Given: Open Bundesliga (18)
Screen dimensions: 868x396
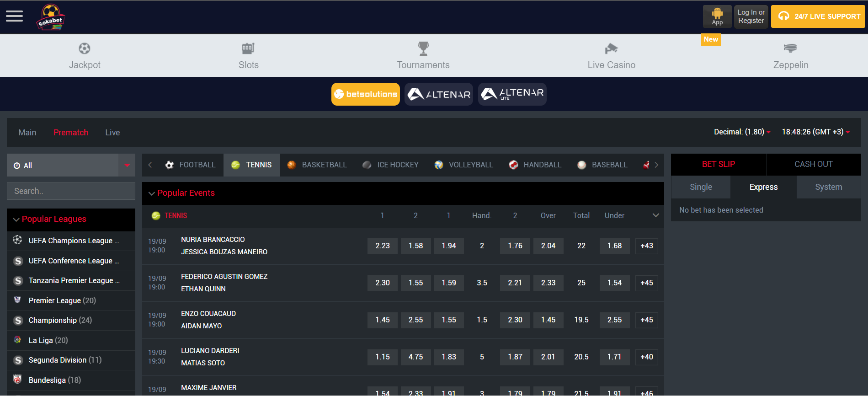Looking at the screenshot, I should pos(71,380).
